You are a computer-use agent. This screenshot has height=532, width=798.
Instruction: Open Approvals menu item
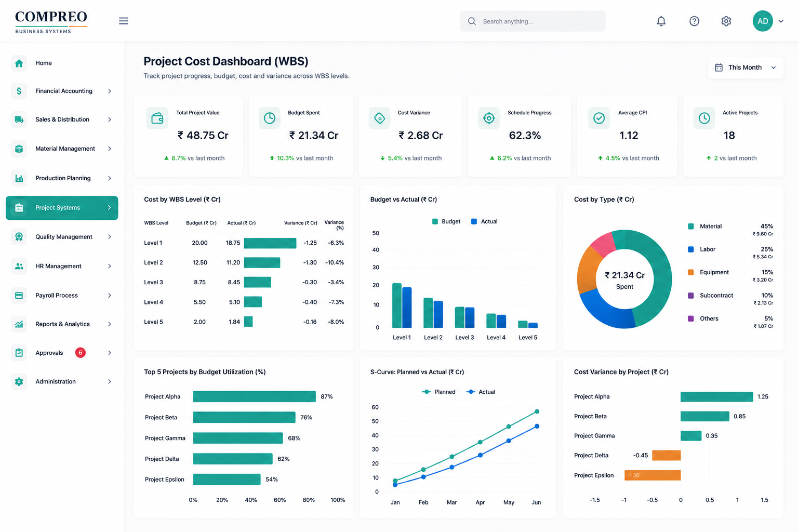(62, 353)
